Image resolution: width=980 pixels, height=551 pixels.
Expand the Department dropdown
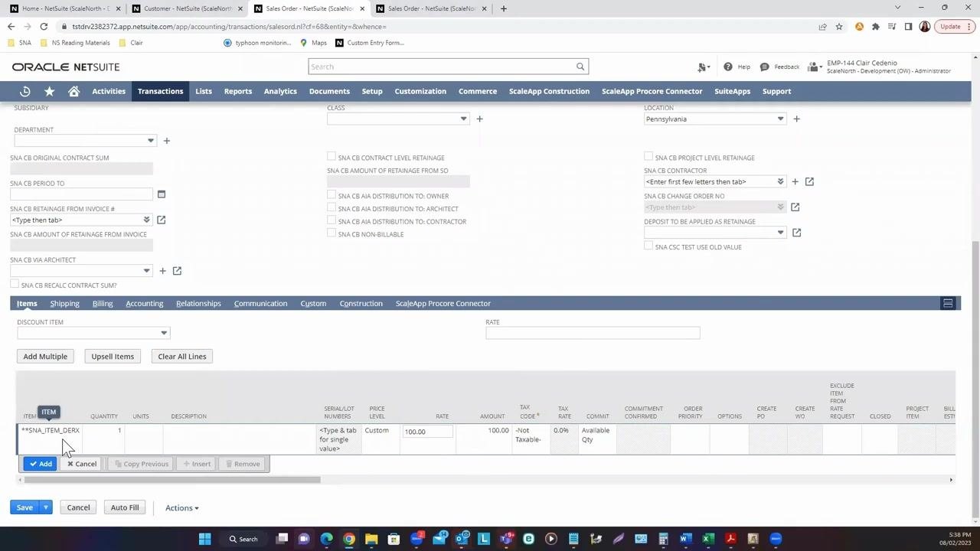pyautogui.click(x=151, y=141)
